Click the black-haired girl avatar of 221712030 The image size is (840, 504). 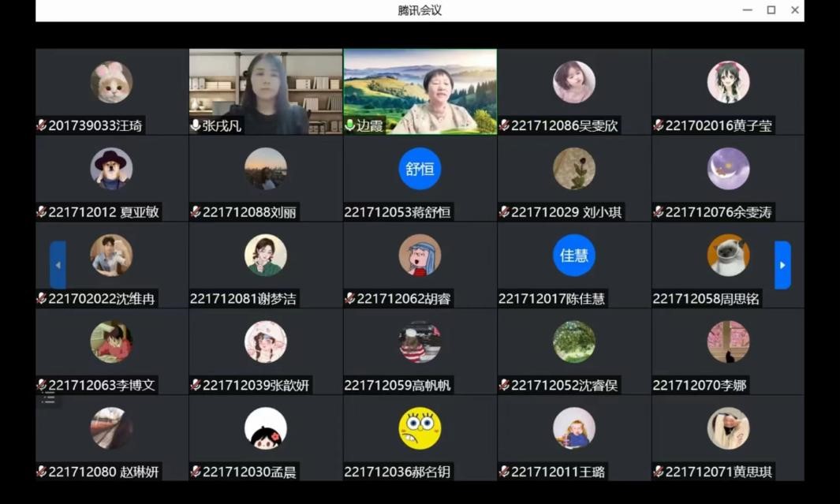(265, 428)
